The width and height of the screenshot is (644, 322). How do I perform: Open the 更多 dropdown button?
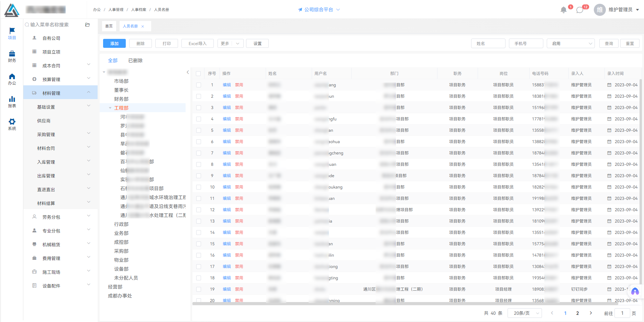[x=231, y=43]
